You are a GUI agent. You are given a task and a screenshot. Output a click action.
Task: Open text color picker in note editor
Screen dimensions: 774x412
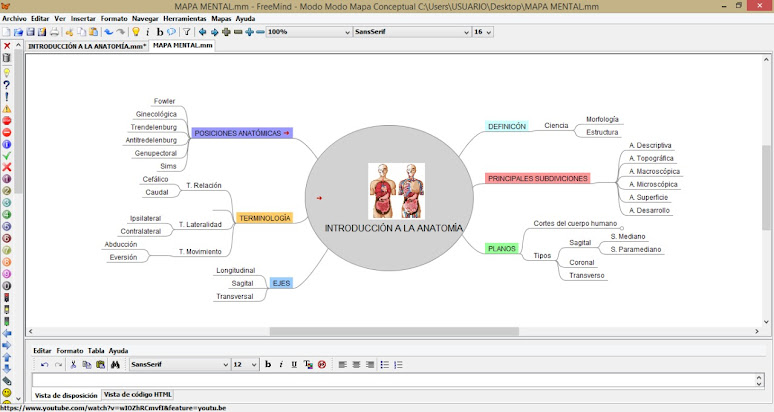308,365
